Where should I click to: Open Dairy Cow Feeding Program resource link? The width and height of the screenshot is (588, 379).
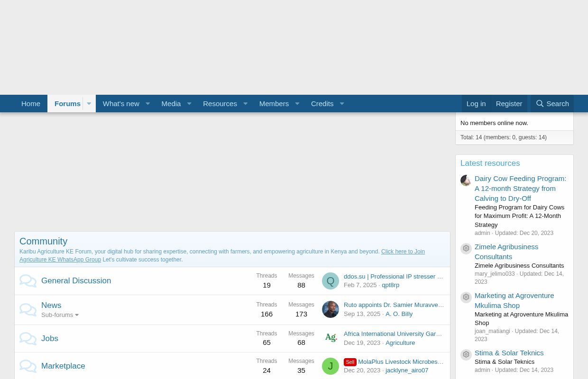tap(520, 188)
